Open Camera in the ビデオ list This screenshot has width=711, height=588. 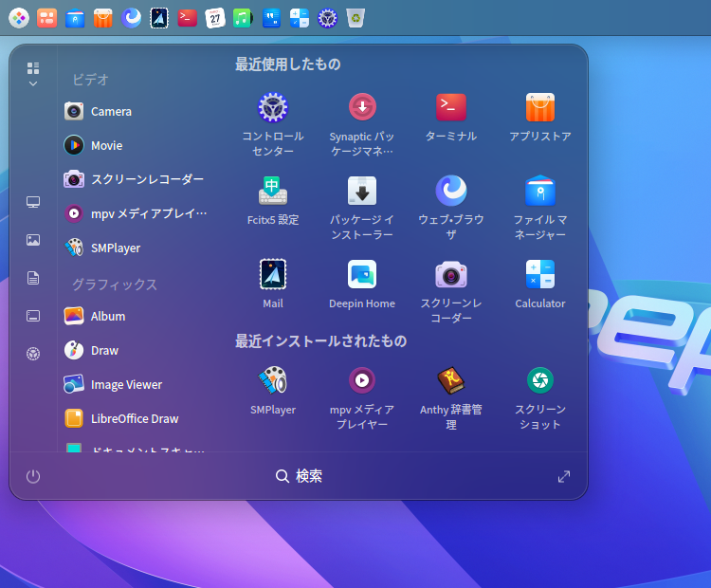click(x=111, y=111)
